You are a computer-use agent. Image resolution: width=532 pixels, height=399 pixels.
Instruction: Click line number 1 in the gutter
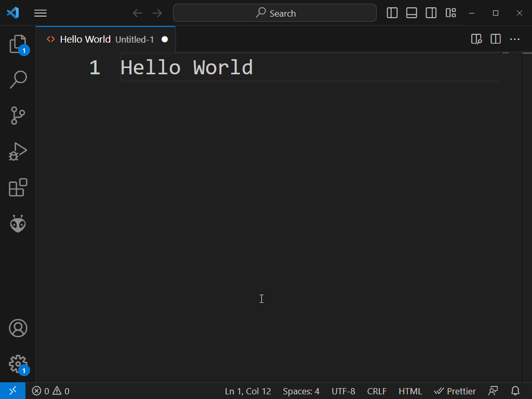(95, 68)
